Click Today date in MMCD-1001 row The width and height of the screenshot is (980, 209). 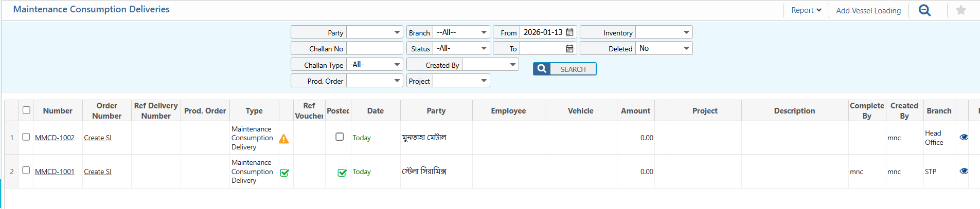tap(362, 172)
